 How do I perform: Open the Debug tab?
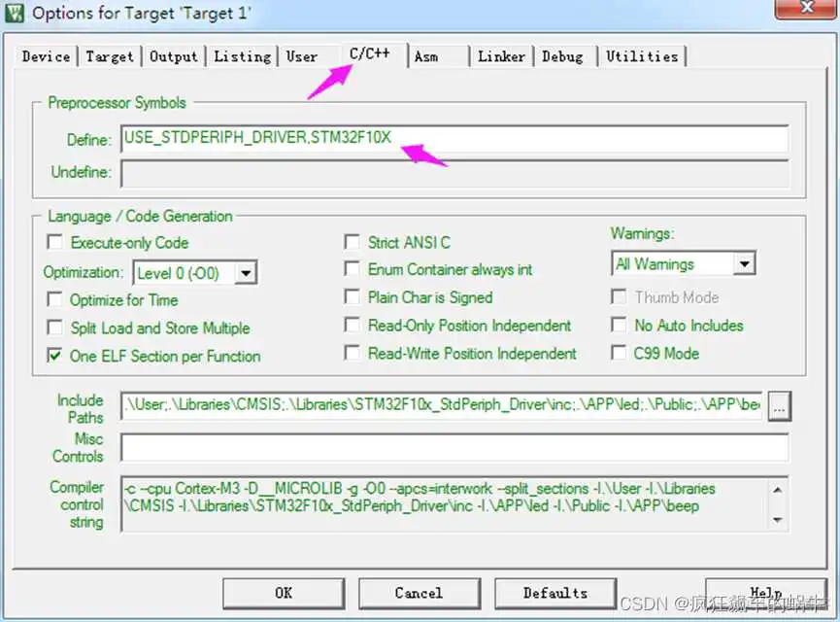(563, 56)
